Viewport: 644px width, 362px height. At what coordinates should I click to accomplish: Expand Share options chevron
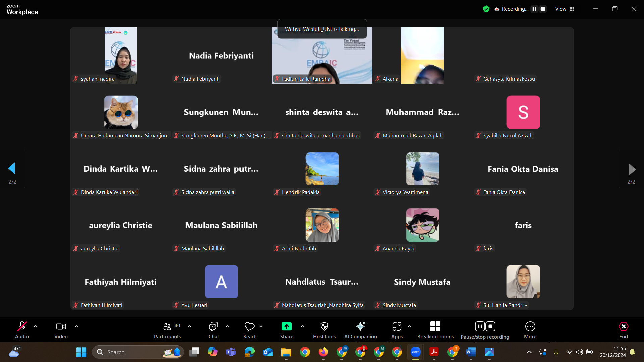click(302, 326)
